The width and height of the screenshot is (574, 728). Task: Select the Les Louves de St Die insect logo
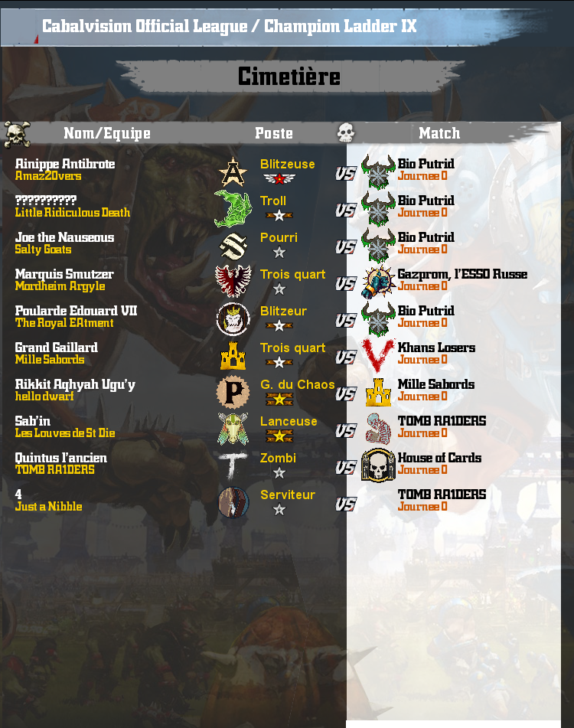click(233, 429)
